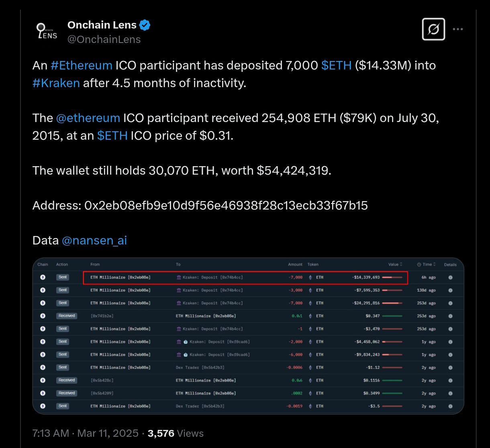
Task: Click the clock icon beside Time header
Action: pyautogui.click(x=419, y=265)
